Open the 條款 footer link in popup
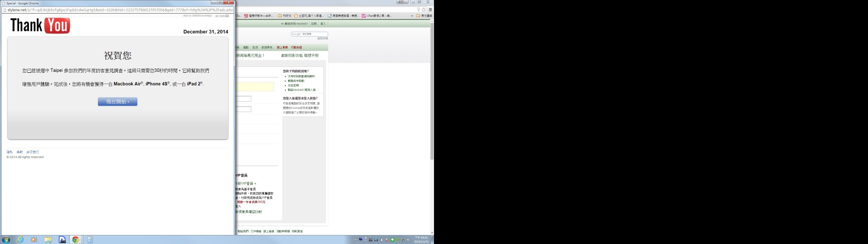The width and height of the screenshot is (868, 244). (19, 152)
